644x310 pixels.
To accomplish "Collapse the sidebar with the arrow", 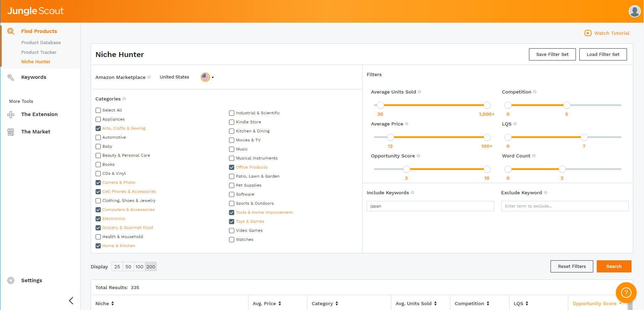I will pos(71,301).
